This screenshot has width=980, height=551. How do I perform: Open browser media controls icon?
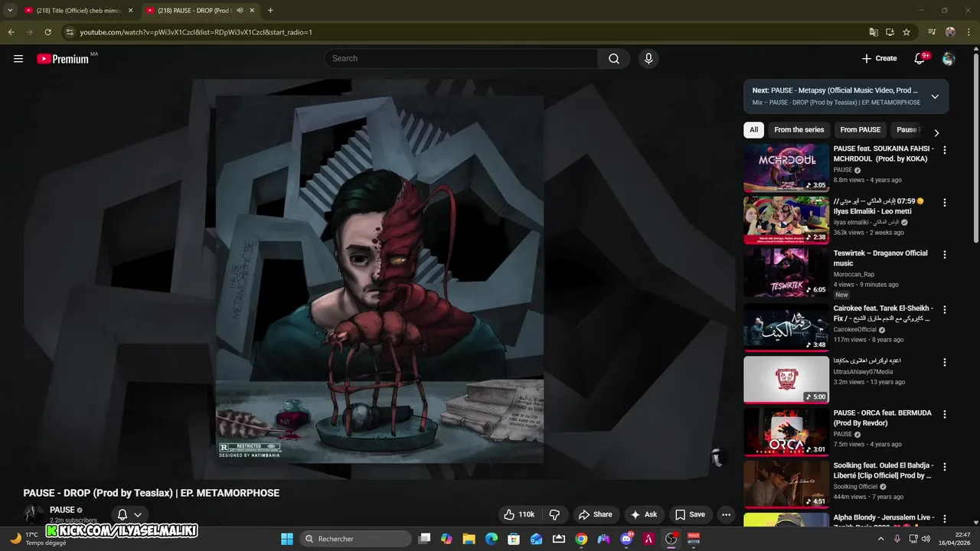tap(932, 32)
